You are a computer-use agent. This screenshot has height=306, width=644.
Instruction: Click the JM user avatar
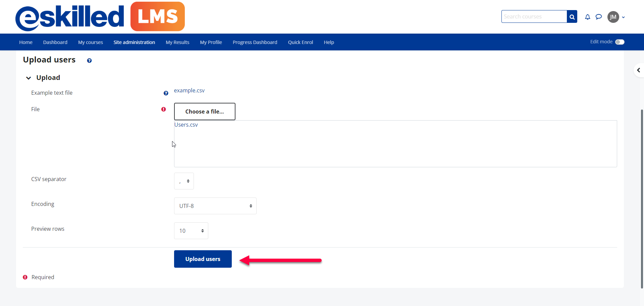613,17
